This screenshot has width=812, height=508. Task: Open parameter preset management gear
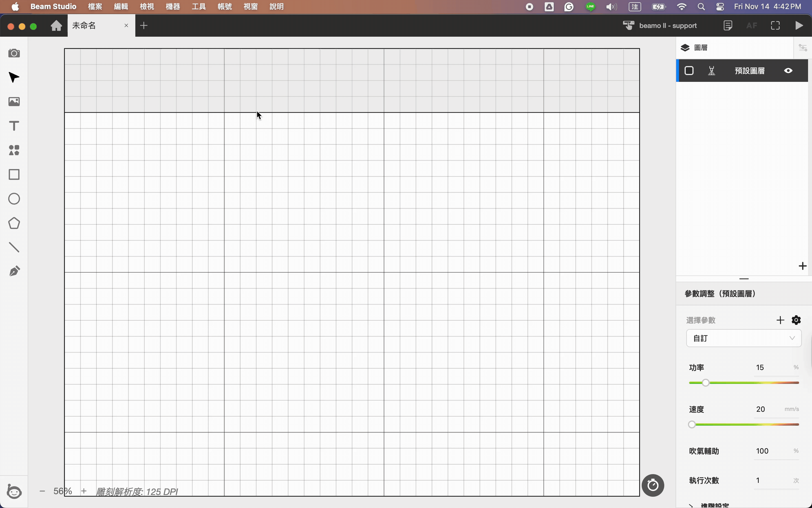click(x=796, y=320)
